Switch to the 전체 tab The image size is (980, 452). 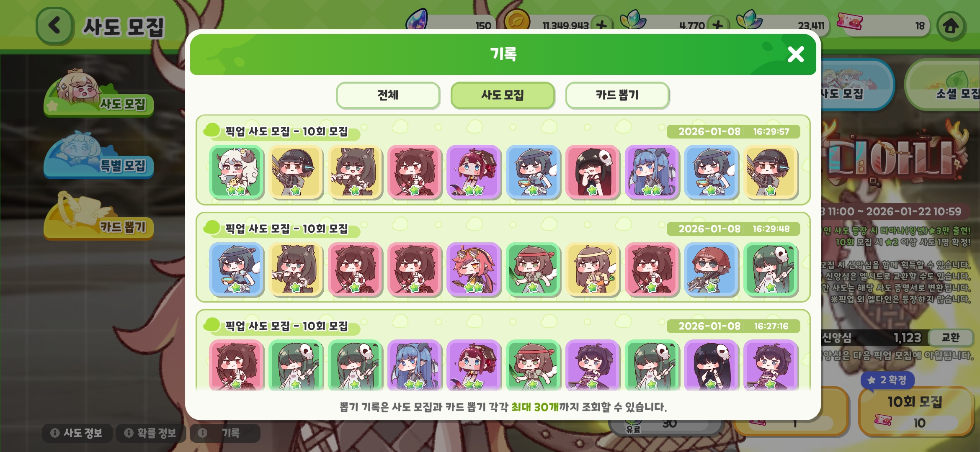(x=388, y=95)
